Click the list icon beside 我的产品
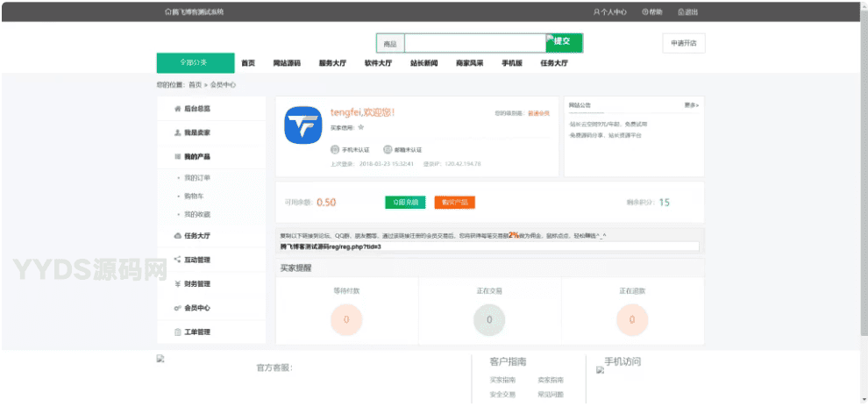868x414 pixels. pyautogui.click(x=177, y=157)
